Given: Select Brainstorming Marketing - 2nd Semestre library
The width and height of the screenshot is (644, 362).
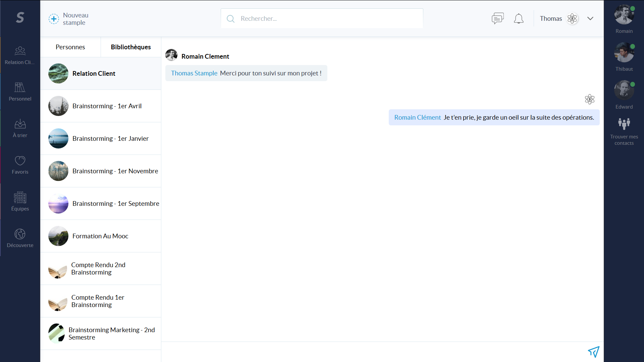Looking at the screenshot, I should point(101,334).
